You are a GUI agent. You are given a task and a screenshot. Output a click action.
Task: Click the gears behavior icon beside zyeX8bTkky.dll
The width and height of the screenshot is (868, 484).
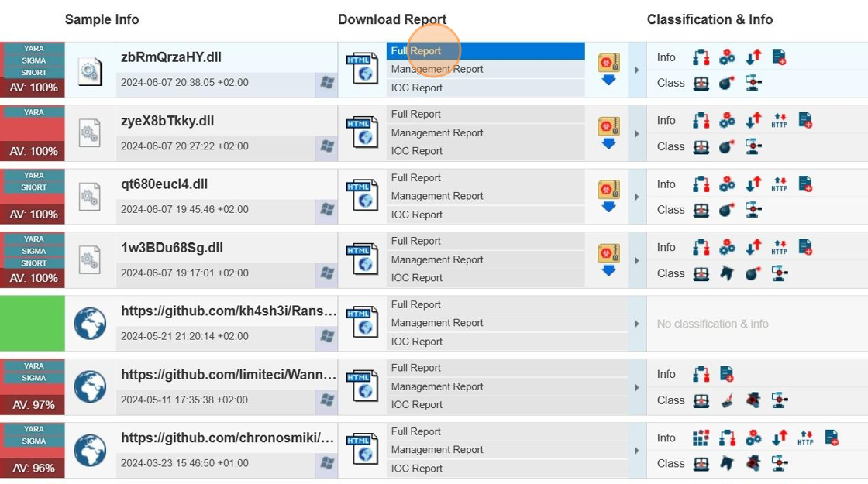pos(726,120)
